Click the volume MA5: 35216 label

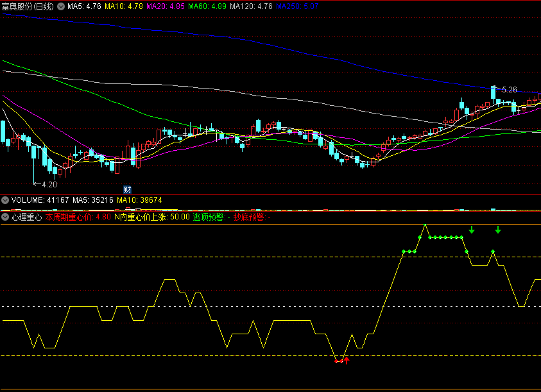pos(93,200)
